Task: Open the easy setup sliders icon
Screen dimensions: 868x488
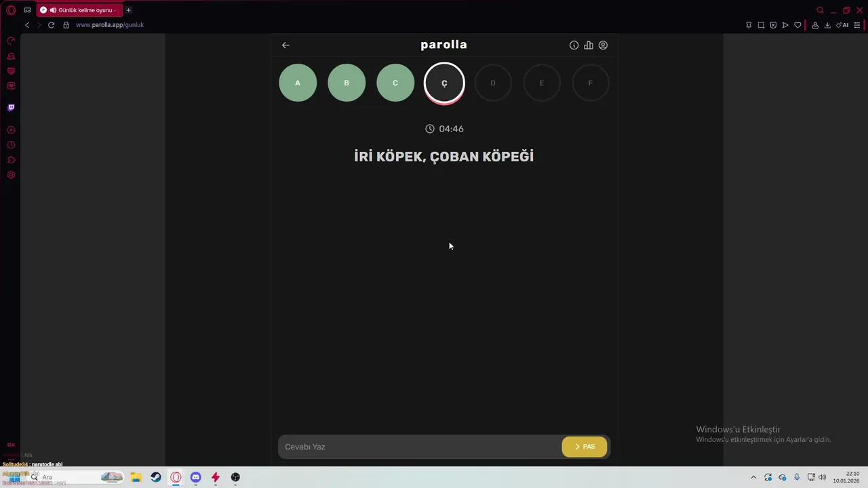Action: pyautogui.click(x=857, y=25)
